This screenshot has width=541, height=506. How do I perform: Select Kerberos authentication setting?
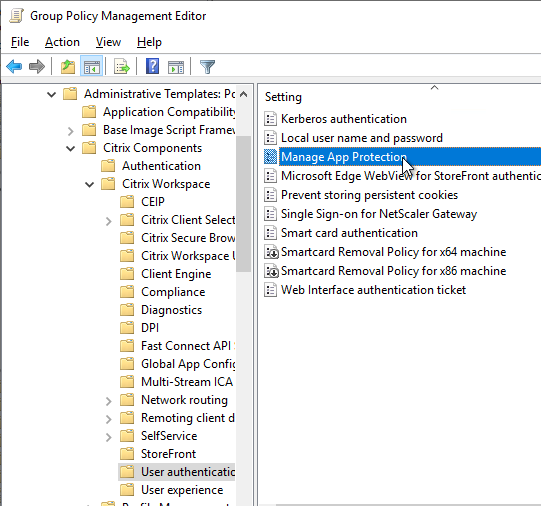pyautogui.click(x=344, y=119)
